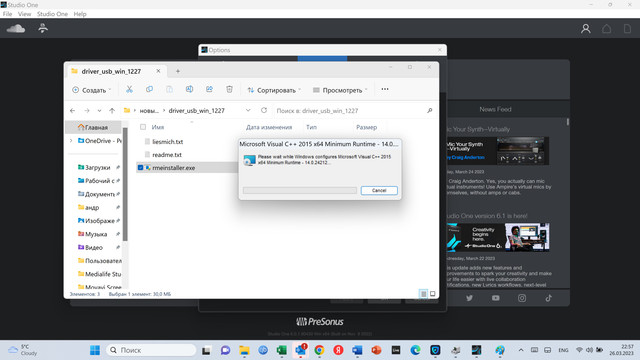Toggle the select-all checkbox in header
Viewport: 640px width, 360px height.
pos(143,127)
